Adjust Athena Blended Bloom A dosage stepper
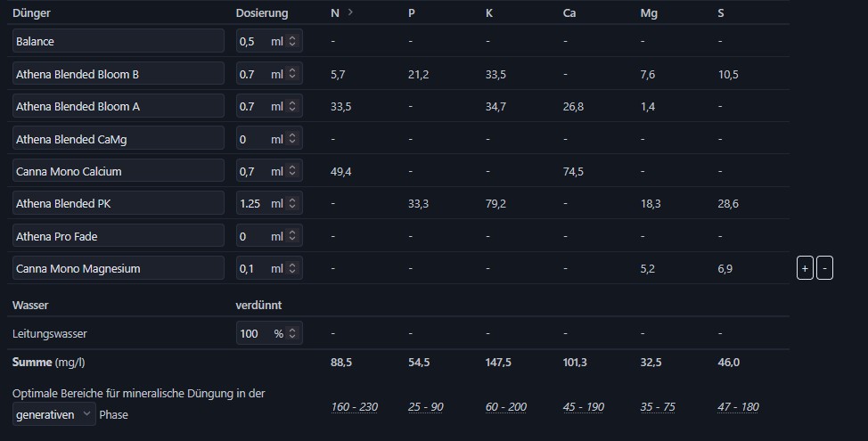The image size is (868, 441). click(293, 107)
